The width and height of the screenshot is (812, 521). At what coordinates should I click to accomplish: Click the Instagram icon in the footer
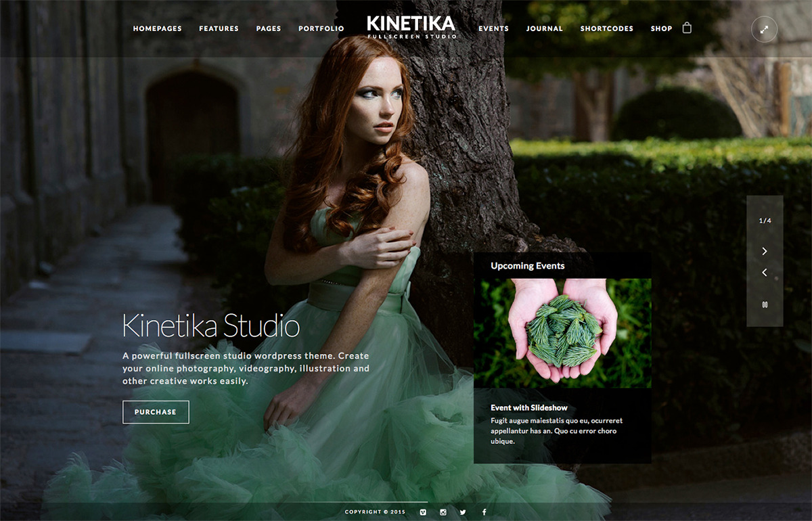point(443,512)
